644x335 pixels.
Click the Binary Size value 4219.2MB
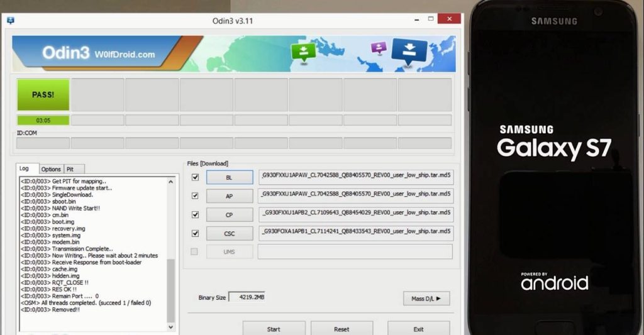click(x=247, y=297)
